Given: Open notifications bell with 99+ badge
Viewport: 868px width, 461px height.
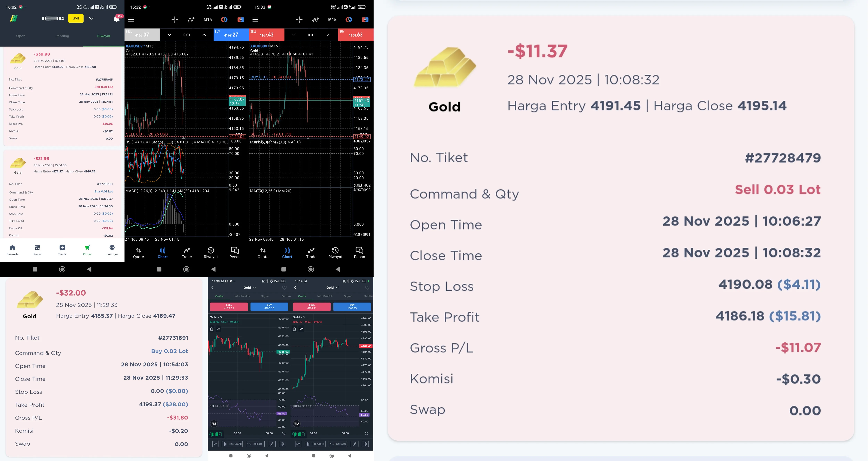Looking at the screenshot, I should point(117,19).
